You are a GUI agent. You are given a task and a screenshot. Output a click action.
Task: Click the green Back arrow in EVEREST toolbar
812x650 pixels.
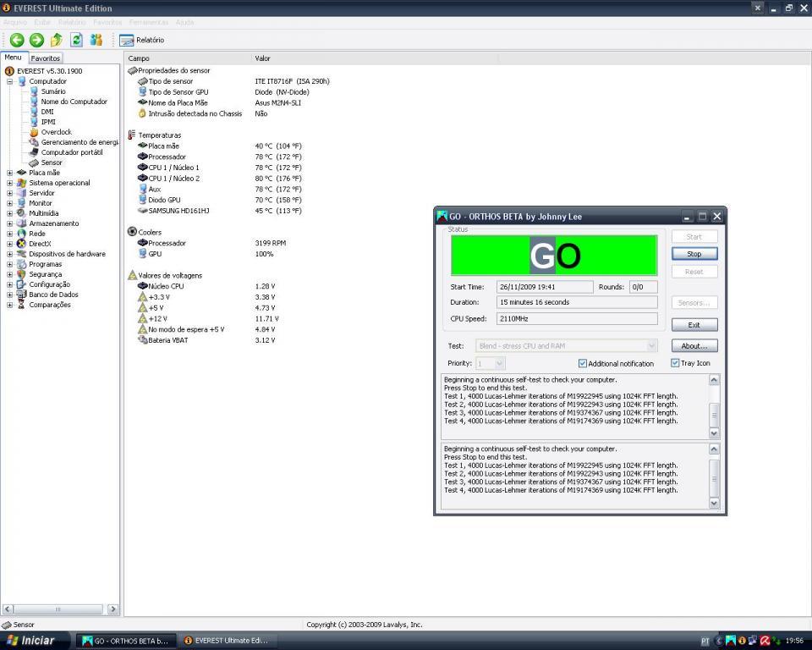(17, 40)
